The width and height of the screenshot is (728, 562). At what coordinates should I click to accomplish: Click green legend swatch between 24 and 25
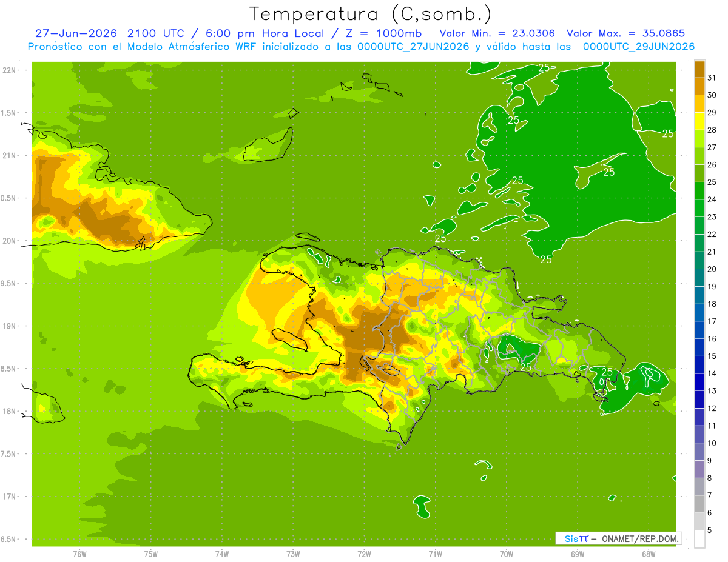pos(699,191)
